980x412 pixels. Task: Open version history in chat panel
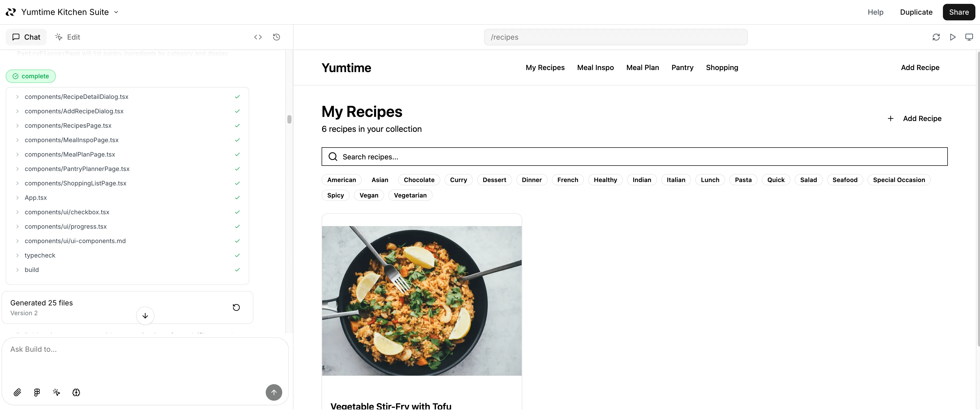point(277,37)
